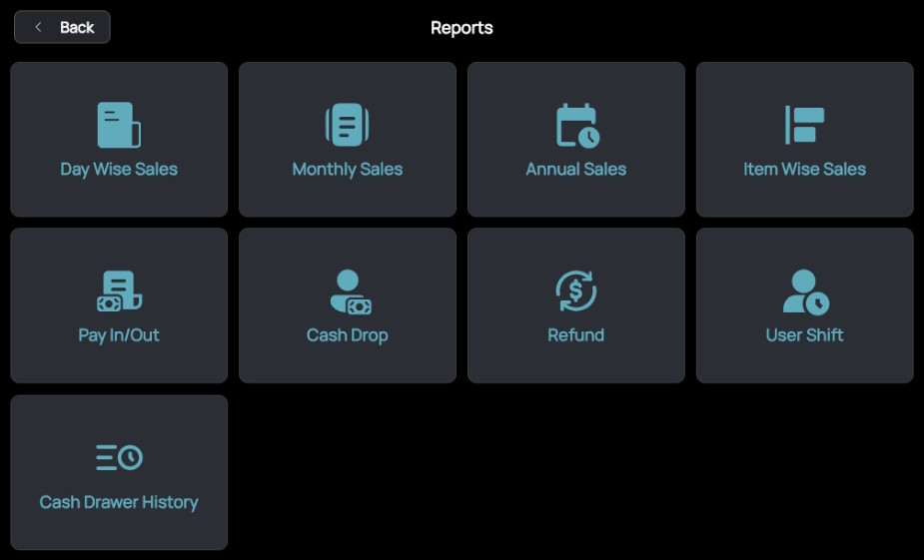The width and height of the screenshot is (924, 560).
Task: Go back using the Back button label
Action: point(77,28)
